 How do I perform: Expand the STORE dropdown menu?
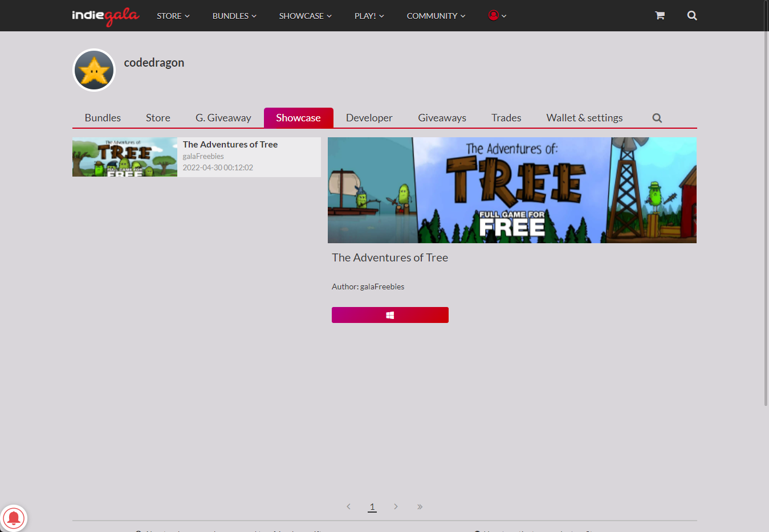point(173,16)
